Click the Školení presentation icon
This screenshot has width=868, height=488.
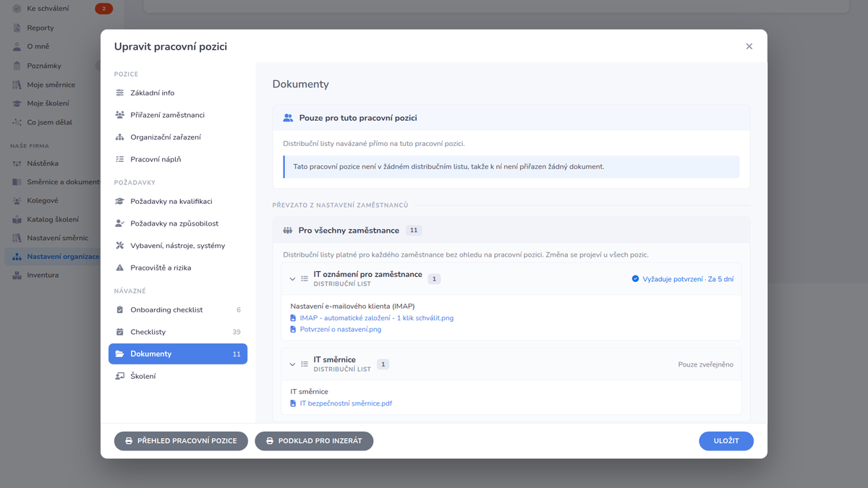(120, 376)
